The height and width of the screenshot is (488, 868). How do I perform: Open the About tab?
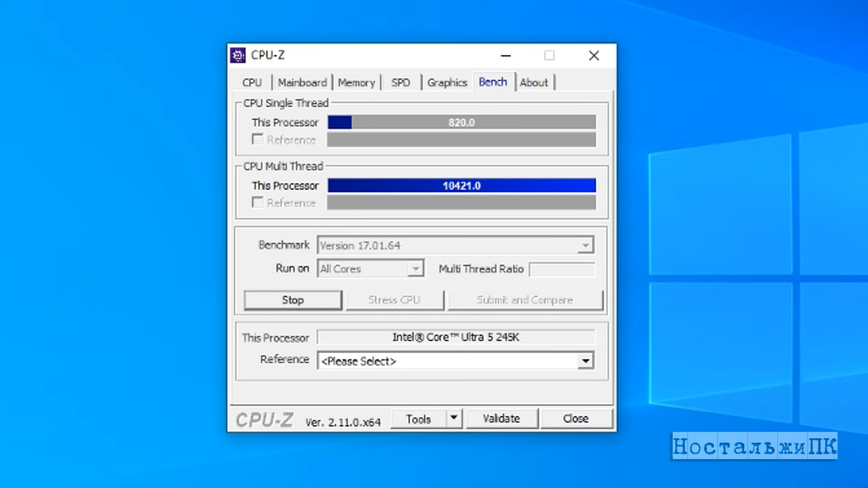(534, 82)
